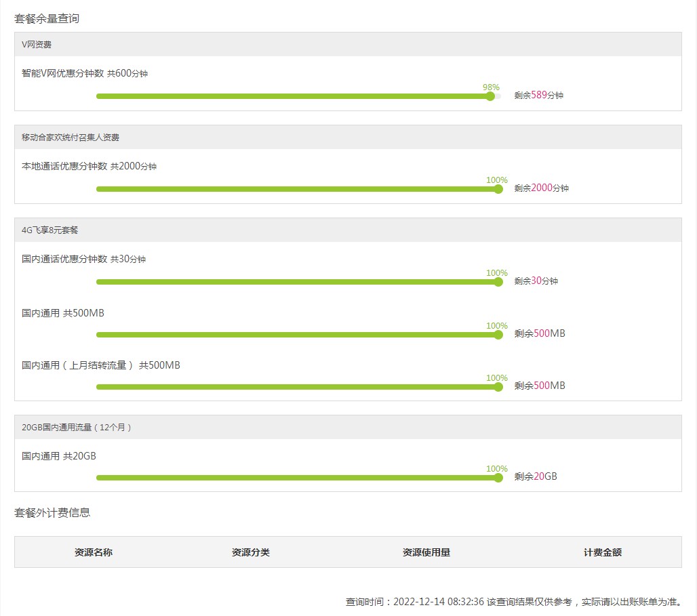Click the 20GB国内通用流量（12个月）section header
The height and width of the screenshot is (616, 697).
click(x=77, y=428)
